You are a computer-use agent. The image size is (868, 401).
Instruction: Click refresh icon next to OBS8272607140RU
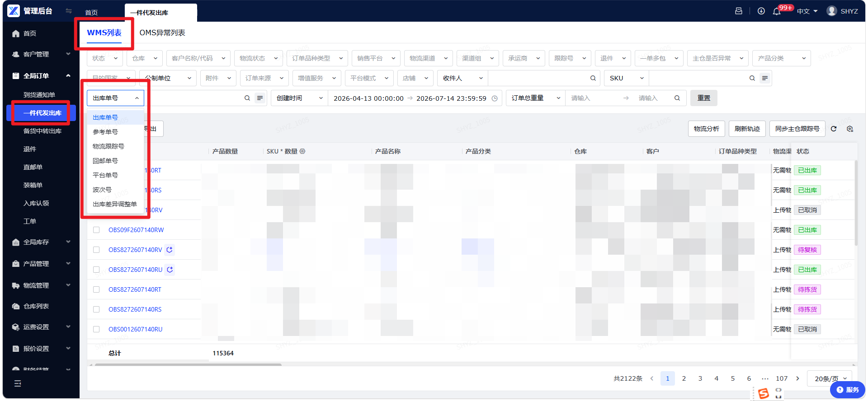pyautogui.click(x=170, y=270)
